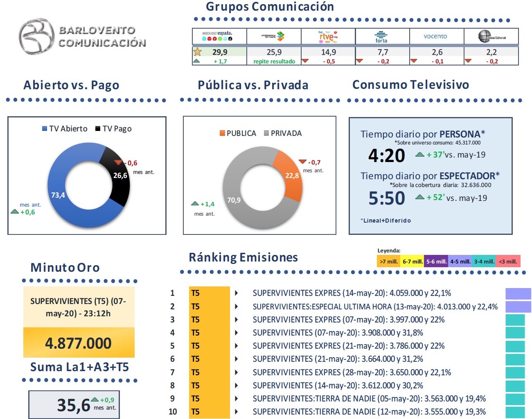
Task: Click the gray PRIVADA legend square
Action: [x=266, y=133]
